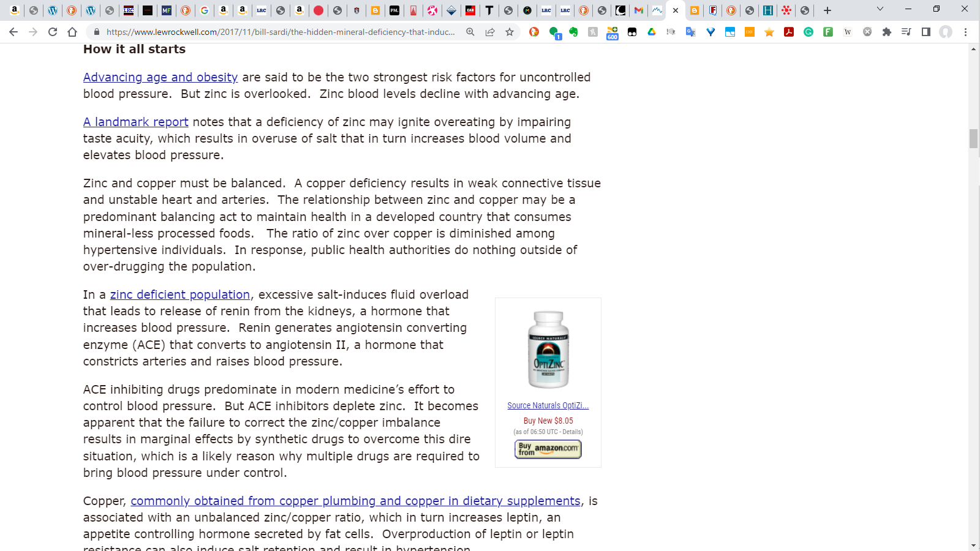The width and height of the screenshot is (980, 551).
Task: Open the Chrome profile avatar
Action: pyautogui.click(x=946, y=32)
